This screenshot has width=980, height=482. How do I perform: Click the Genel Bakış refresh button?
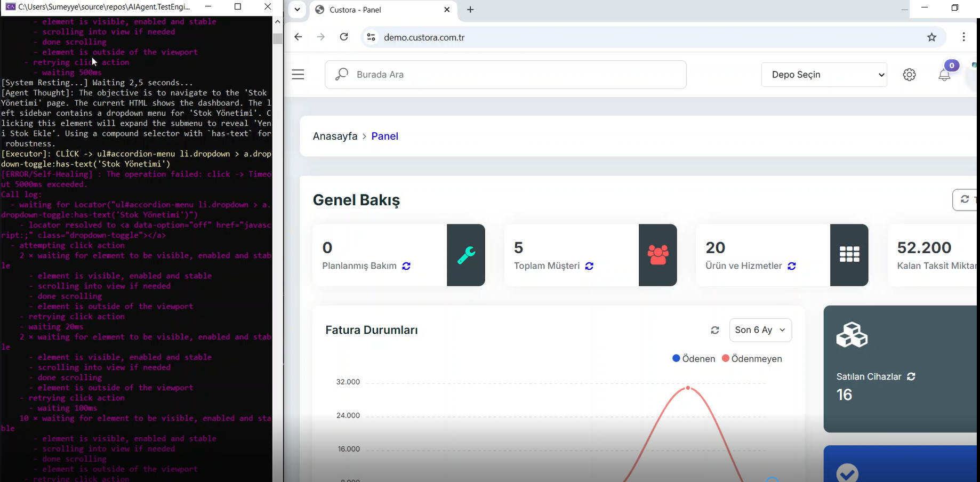tap(966, 200)
